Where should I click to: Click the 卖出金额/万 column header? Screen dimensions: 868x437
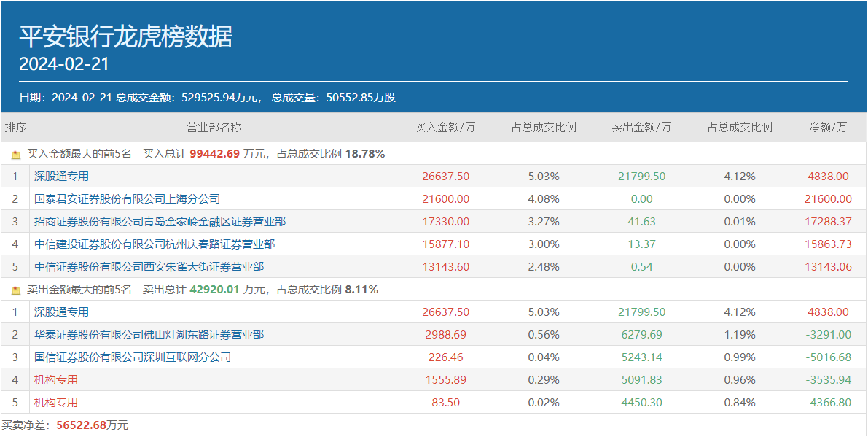(x=641, y=128)
